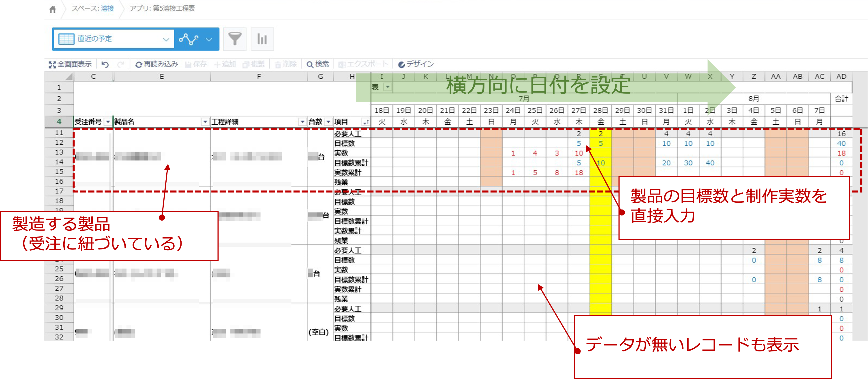Open 受注番号 column filter dropdown
The height and width of the screenshot is (379, 868).
click(108, 122)
